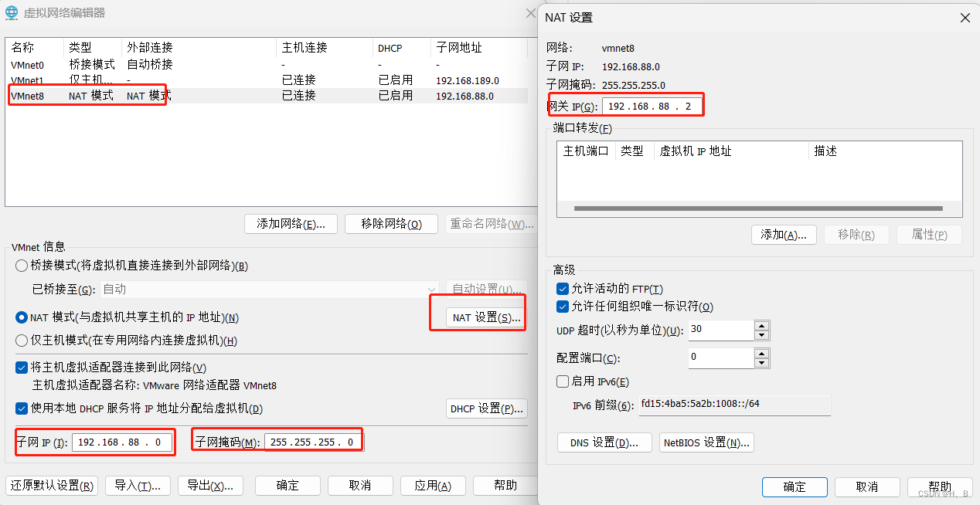Click 导出 button

pos(210,486)
